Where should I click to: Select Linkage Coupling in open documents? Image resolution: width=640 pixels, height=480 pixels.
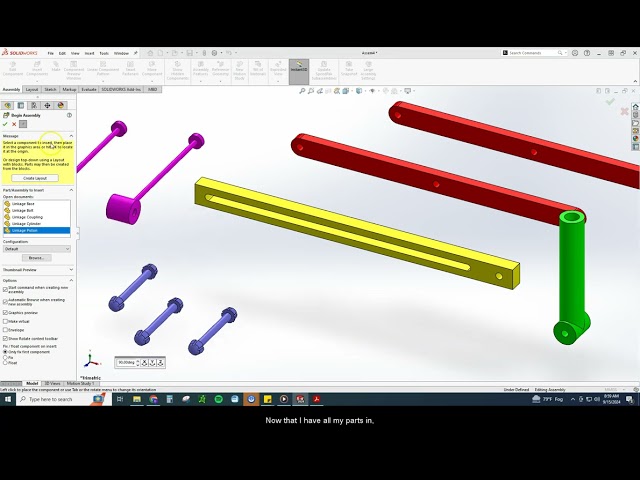(x=37, y=217)
